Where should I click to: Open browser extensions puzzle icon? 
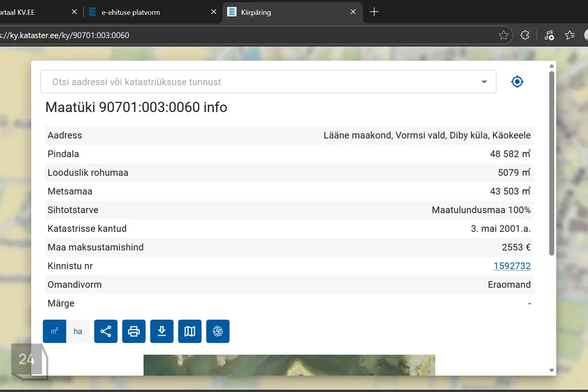pyautogui.click(x=525, y=36)
